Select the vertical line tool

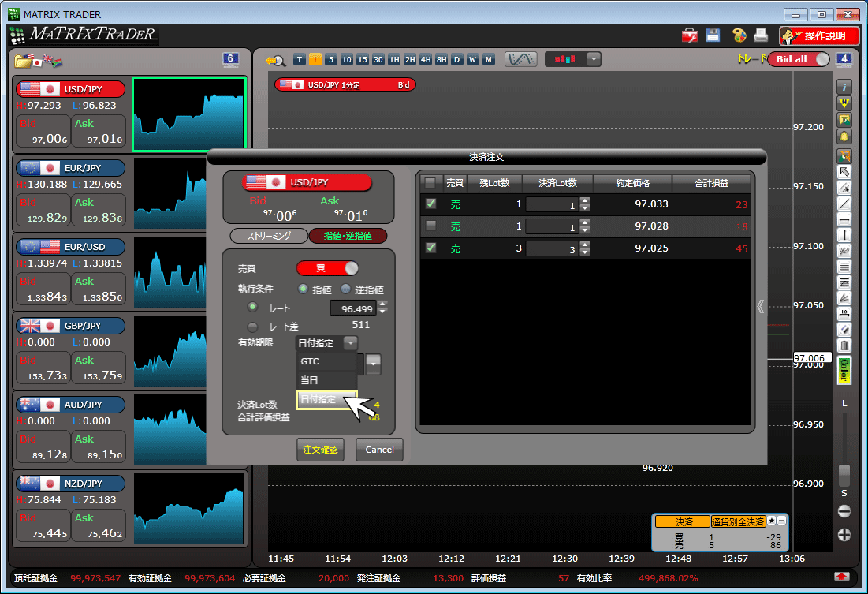click(844, 235)
